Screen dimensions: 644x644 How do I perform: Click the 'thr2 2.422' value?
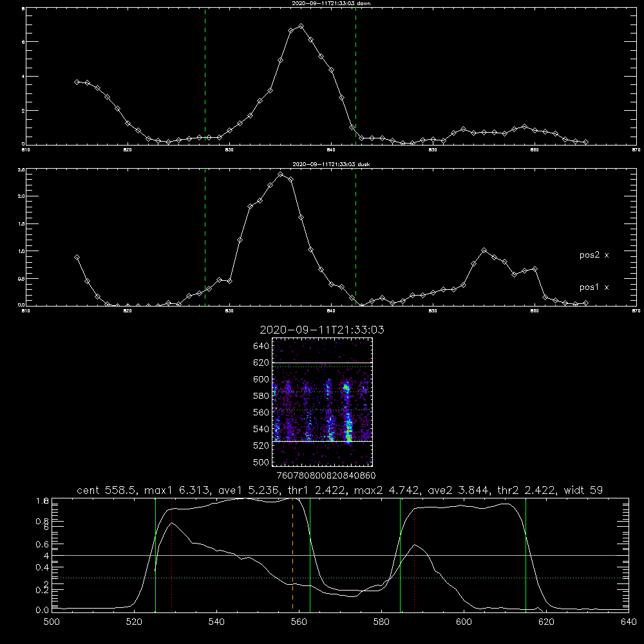click(x=527, y=490)
